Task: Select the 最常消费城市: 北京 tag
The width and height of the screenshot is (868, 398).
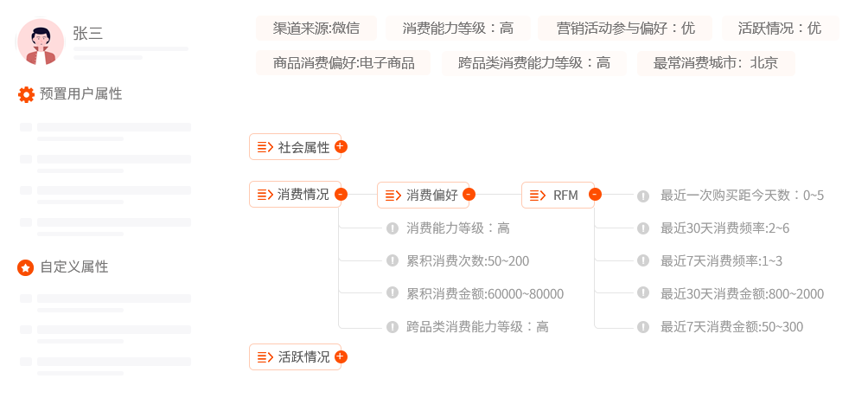Action: pos(715,63)
